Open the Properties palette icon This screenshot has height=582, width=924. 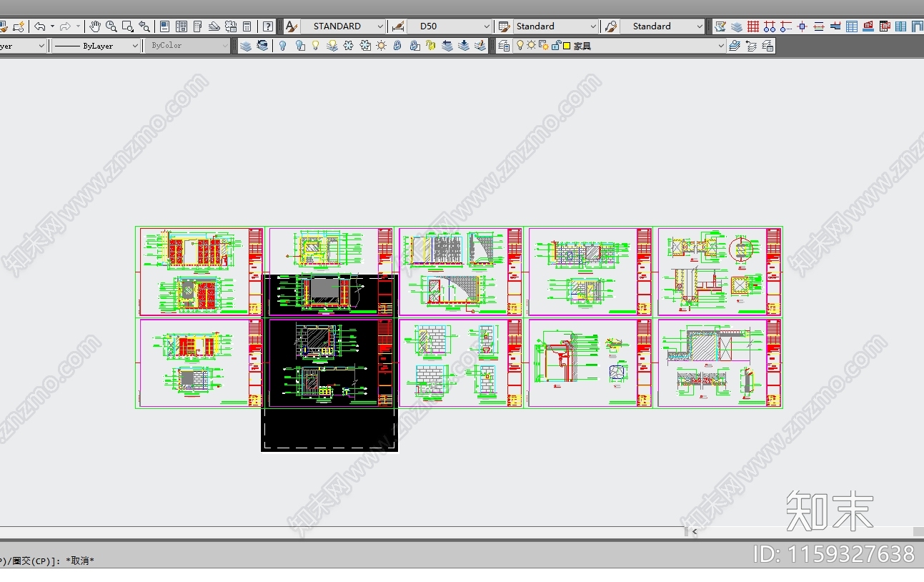click(164, 26)
